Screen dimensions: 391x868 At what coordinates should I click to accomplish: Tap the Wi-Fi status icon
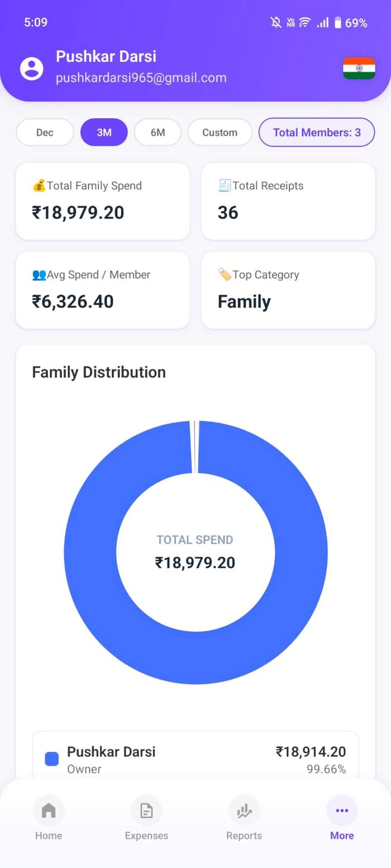pyautogui.click(x=304, y=22)
